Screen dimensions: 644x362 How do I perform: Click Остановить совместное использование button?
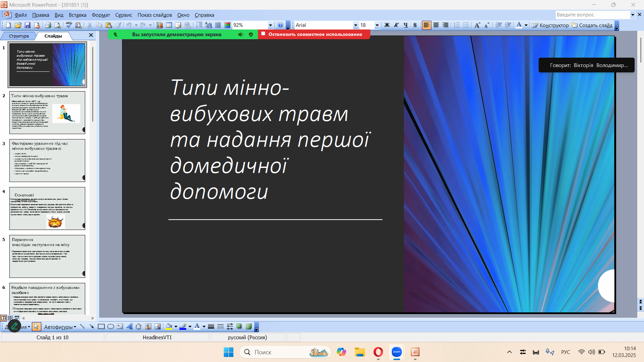[x=315, y=34]
